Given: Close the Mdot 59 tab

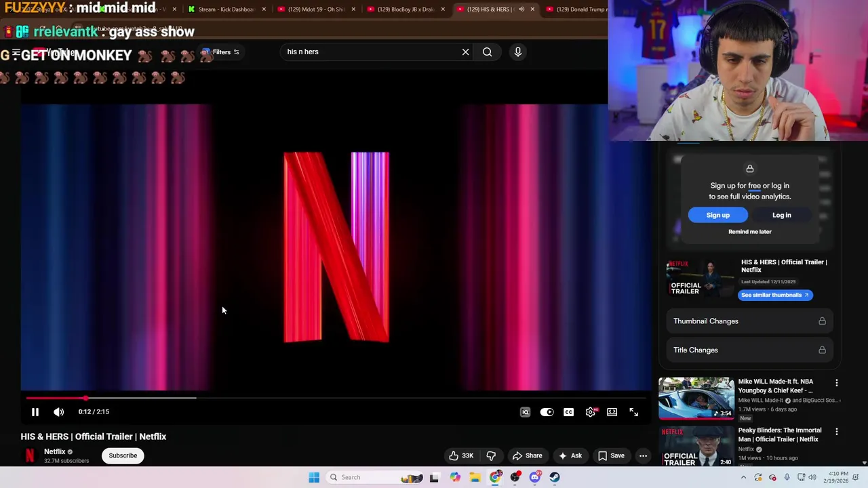Looking at the screenshot, I should (x=353, y=9).
